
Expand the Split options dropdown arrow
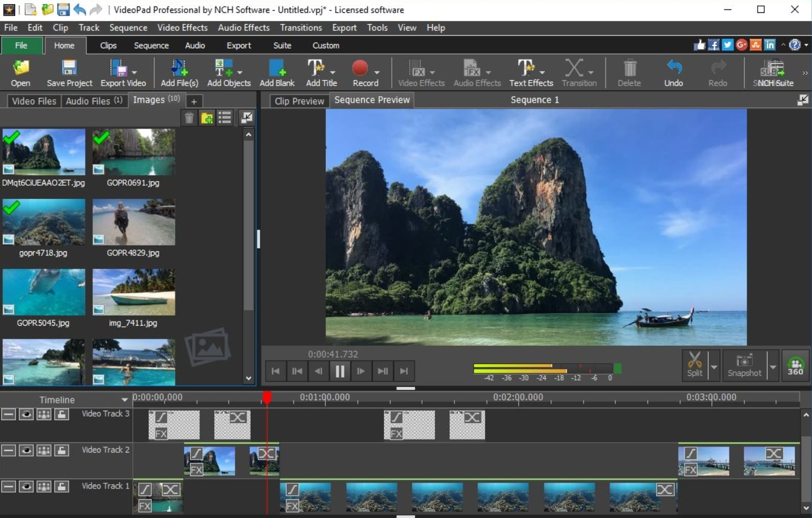pos(714,366)
